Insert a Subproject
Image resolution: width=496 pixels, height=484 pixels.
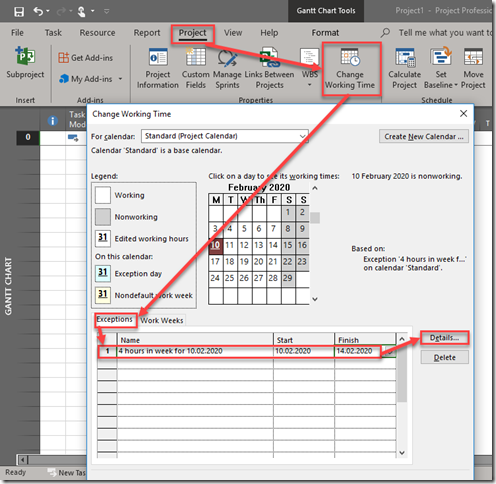coord(25,63)
